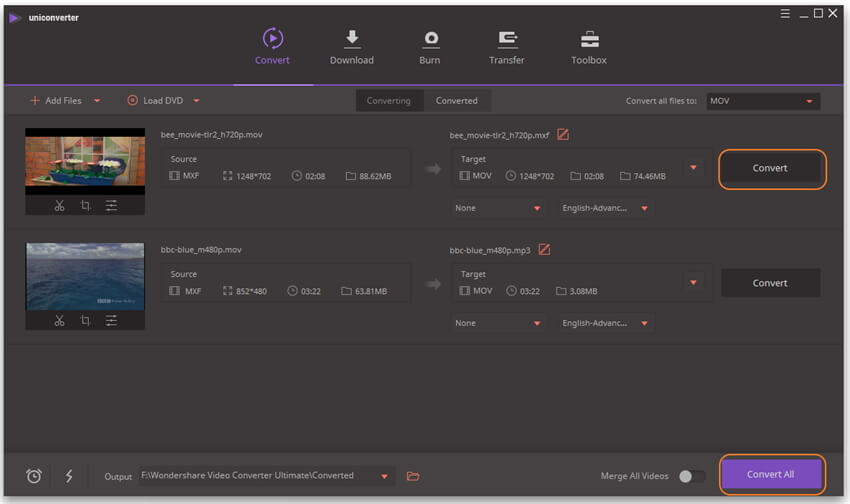Click bee_movie-tlr2_h720p.mov file name
850x504 pixels.
(211, 134)
